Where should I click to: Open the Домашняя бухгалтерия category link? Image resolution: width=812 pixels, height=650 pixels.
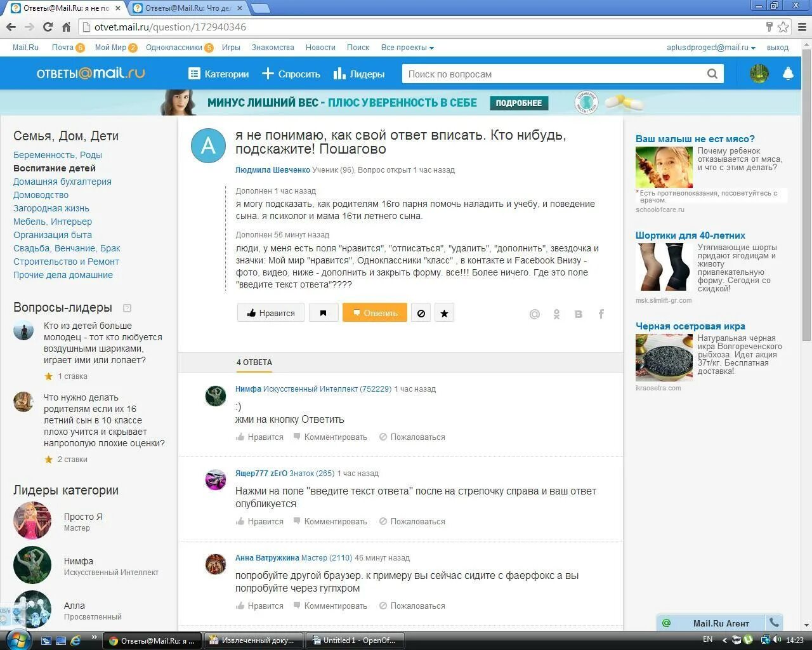pos(62,182)
